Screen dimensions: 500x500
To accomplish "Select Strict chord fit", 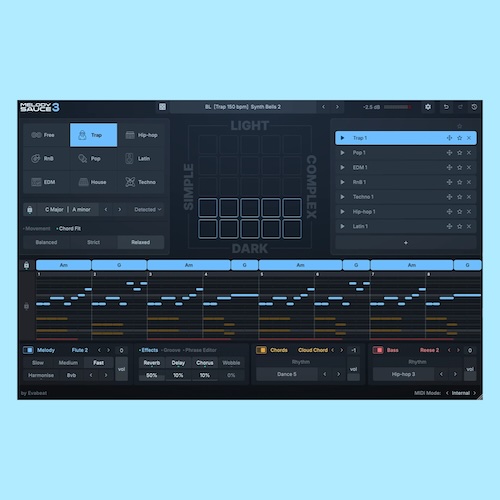I will pyautogui.click(x=93, y=242).
